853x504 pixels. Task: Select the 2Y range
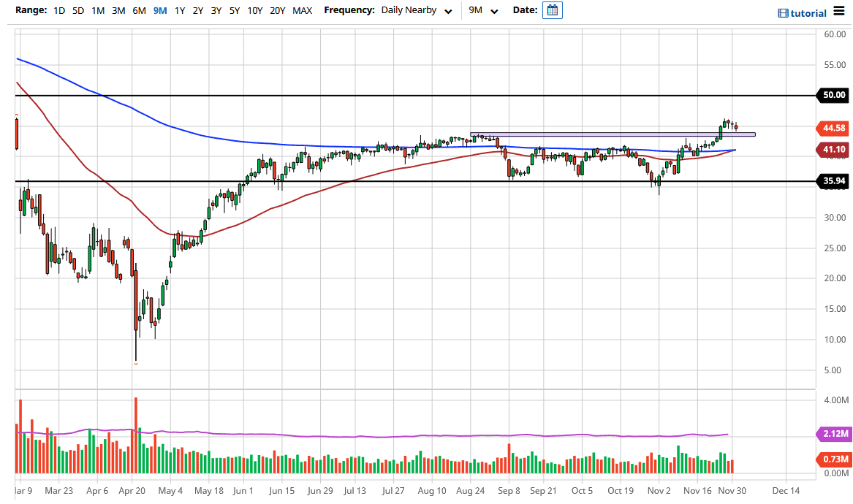[x=197, y=11]
